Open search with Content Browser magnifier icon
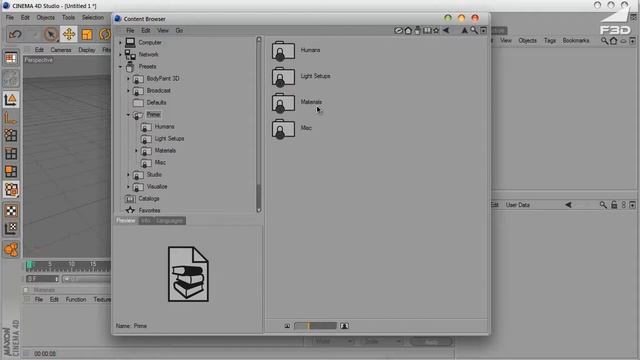Image resolution: width=640 pixels, height=360 pixels. 473,30
